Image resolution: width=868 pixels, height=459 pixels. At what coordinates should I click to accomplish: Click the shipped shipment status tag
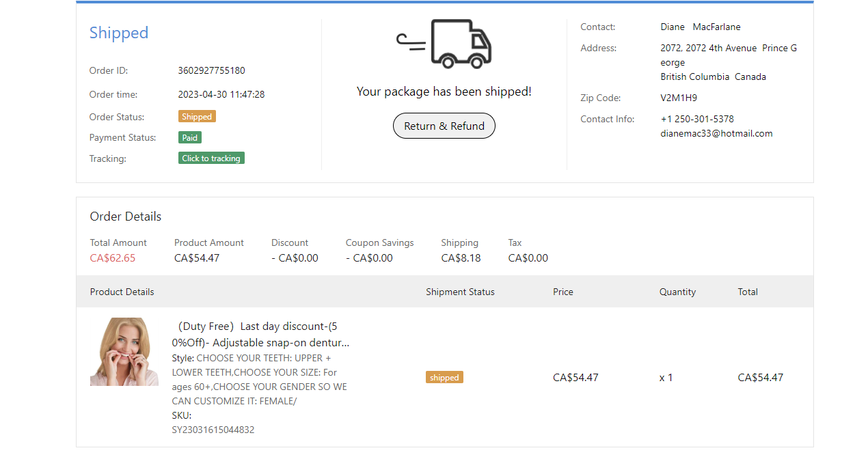click(x=444, y=378)
